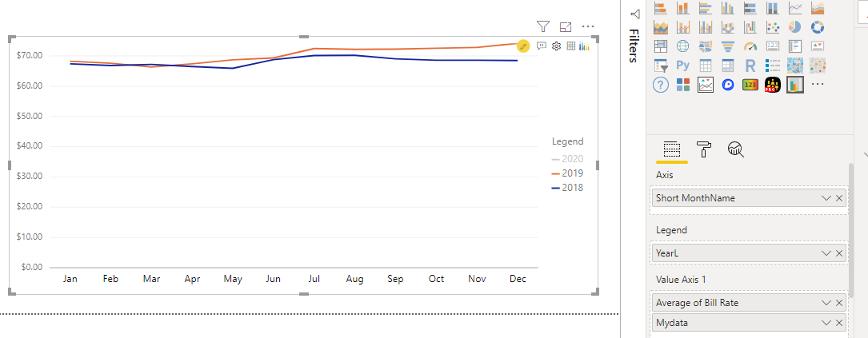This screenshot has height=338, width=868.
Task: Pick the green-to-red 123 card custom visual
Action: point(750,85)
